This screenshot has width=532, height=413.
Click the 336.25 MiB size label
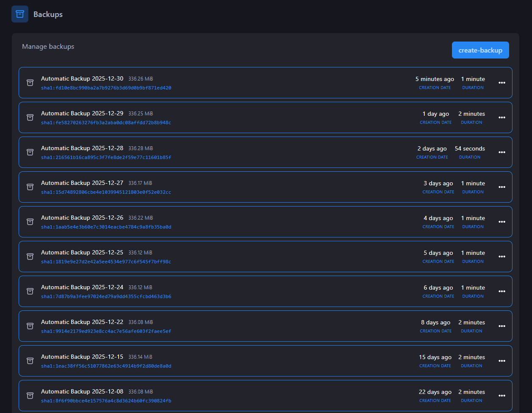point(141,114)
